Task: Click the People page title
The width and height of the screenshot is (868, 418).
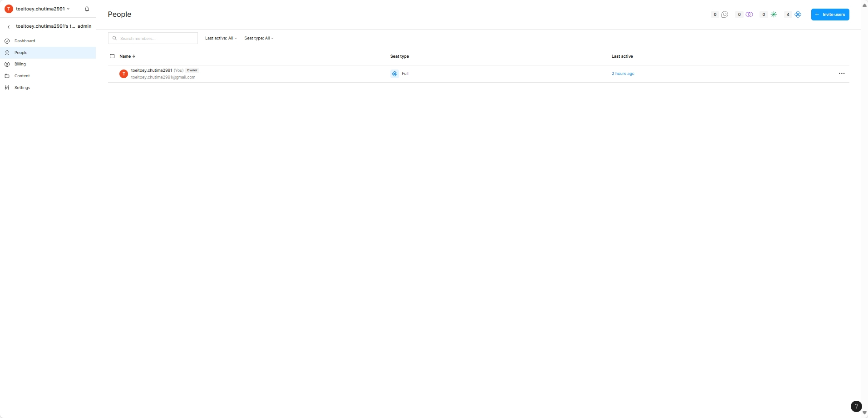Action: (119, 15)
